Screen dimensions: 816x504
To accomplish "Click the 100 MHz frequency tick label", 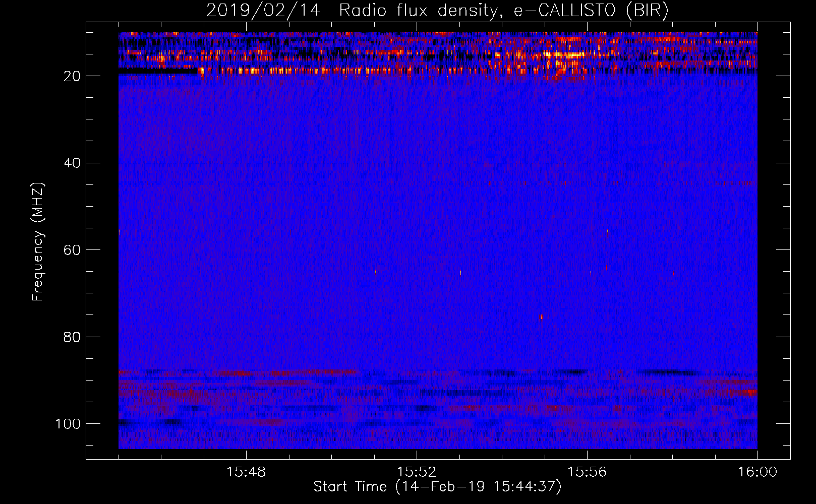I will point(68,424).
